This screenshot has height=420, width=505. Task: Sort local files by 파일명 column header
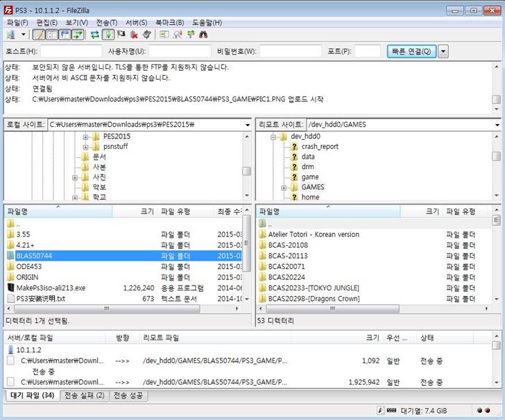(19, 211)
